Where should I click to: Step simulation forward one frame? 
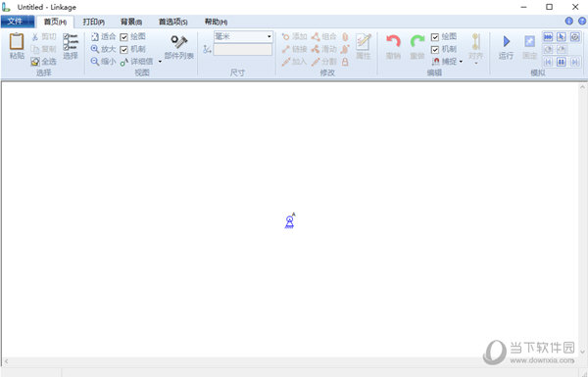pos(574,62)
